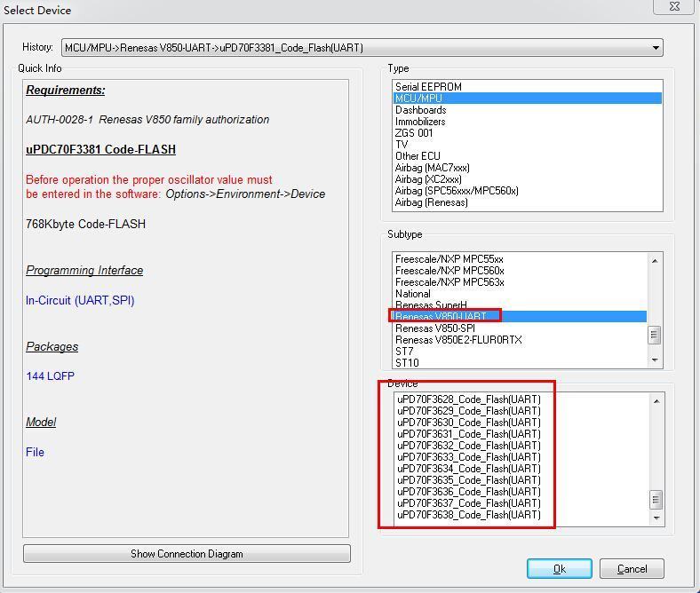Select Airbag (Renesas) type
Viewport: 700px width, 593px height.
tap(528, 202)
